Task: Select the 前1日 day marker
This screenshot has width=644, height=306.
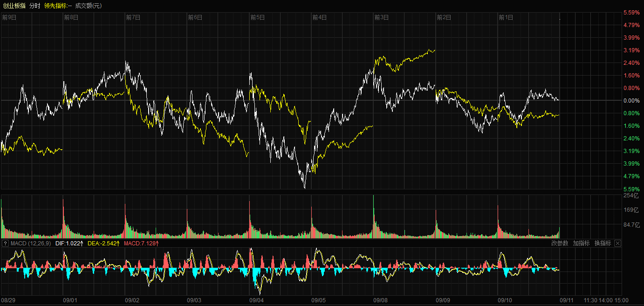Action: [506, 17]
